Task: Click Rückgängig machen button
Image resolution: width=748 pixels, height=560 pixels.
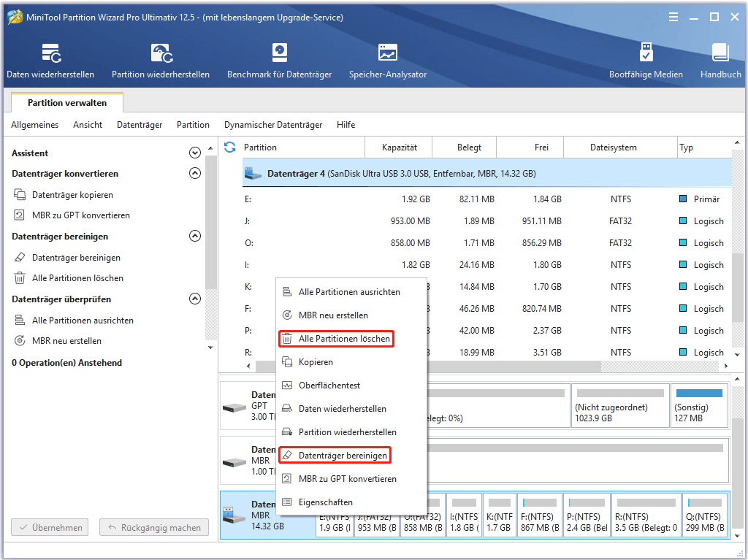Action: tap(154, 528)
